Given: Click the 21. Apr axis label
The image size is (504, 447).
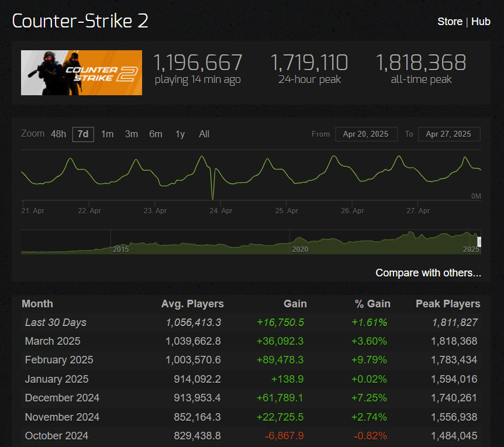Looking at the screenshot, I should point(33,211).
